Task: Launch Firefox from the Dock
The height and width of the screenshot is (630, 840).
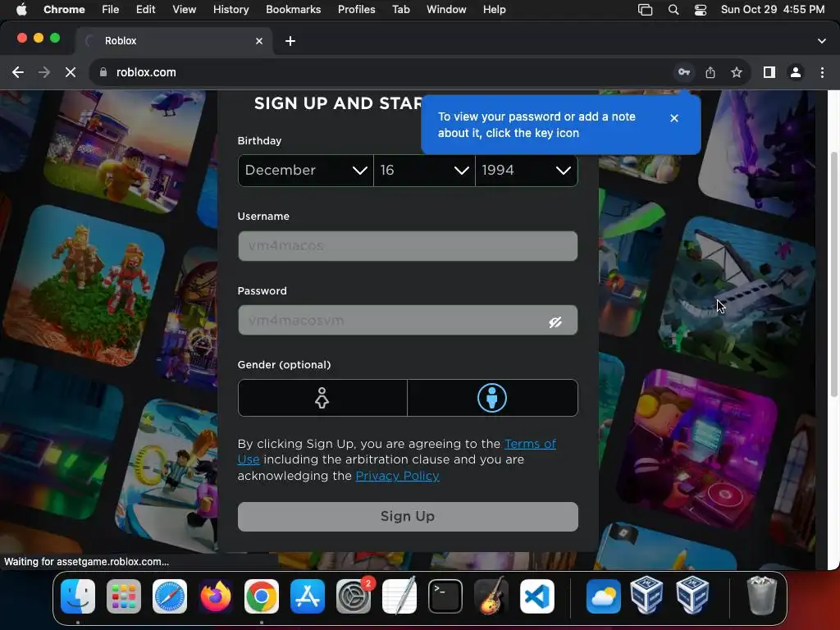Action: coord(216,596)
